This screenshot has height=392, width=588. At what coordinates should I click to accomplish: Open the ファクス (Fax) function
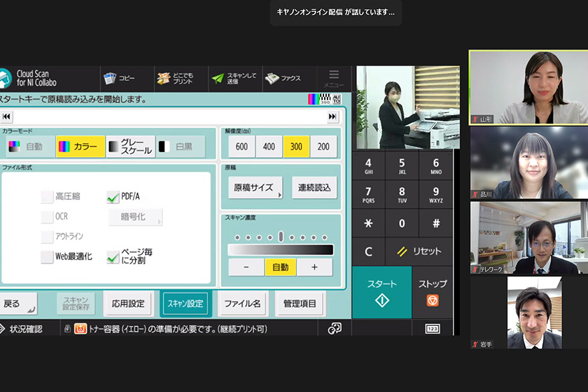tap(283, 78)
